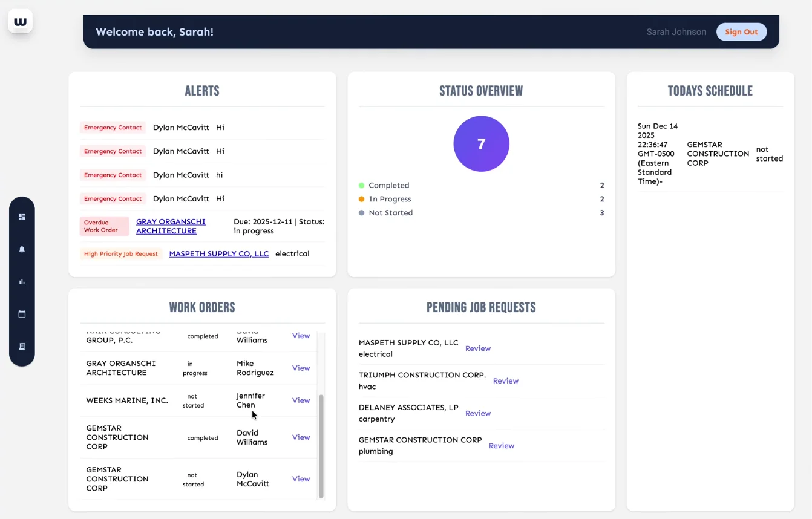This screenshot has width=812, height=519.
Task: Open the documents icon at sidebar bottom
Action: tap(22, 346)
